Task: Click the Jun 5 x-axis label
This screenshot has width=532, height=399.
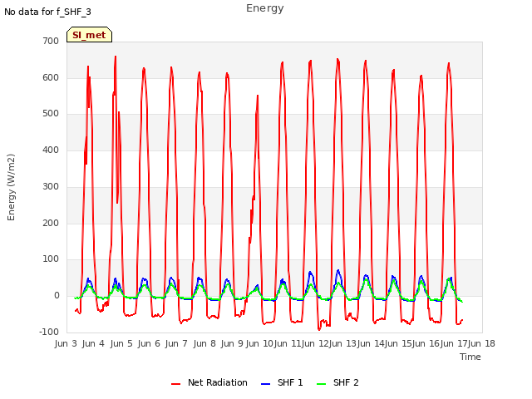Action: coord(121,343)
